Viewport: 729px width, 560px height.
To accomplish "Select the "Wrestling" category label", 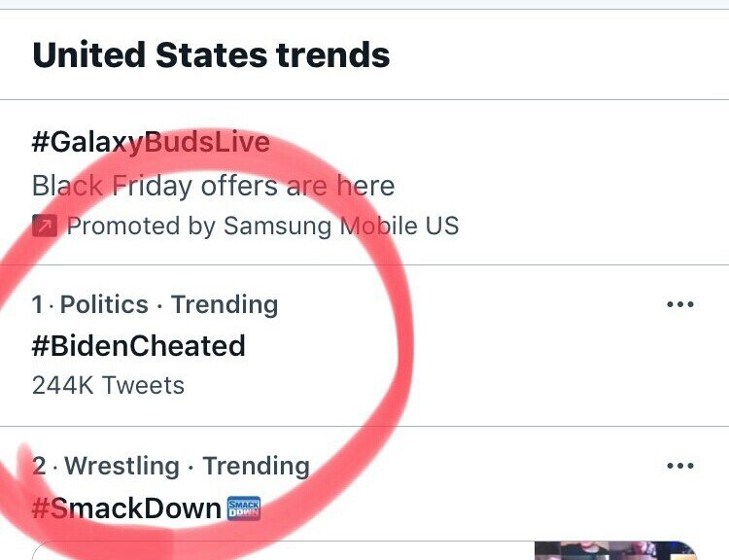I will pos(121,467).
